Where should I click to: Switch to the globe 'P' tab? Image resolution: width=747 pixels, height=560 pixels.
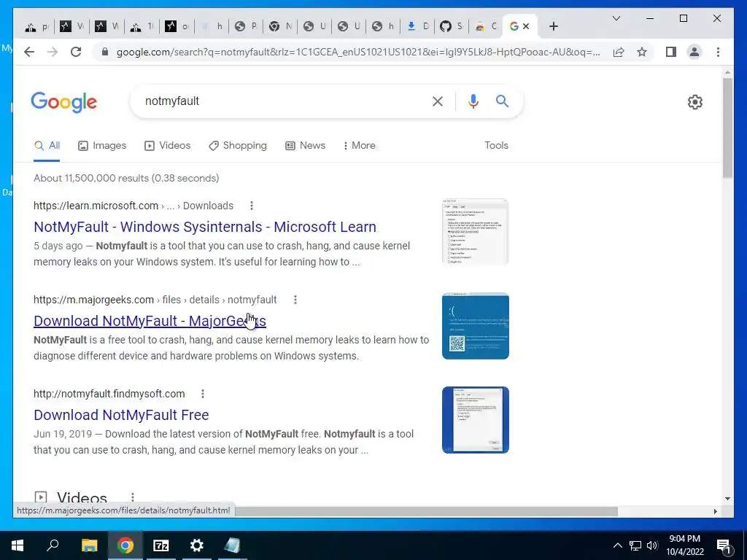click(246, 27)
